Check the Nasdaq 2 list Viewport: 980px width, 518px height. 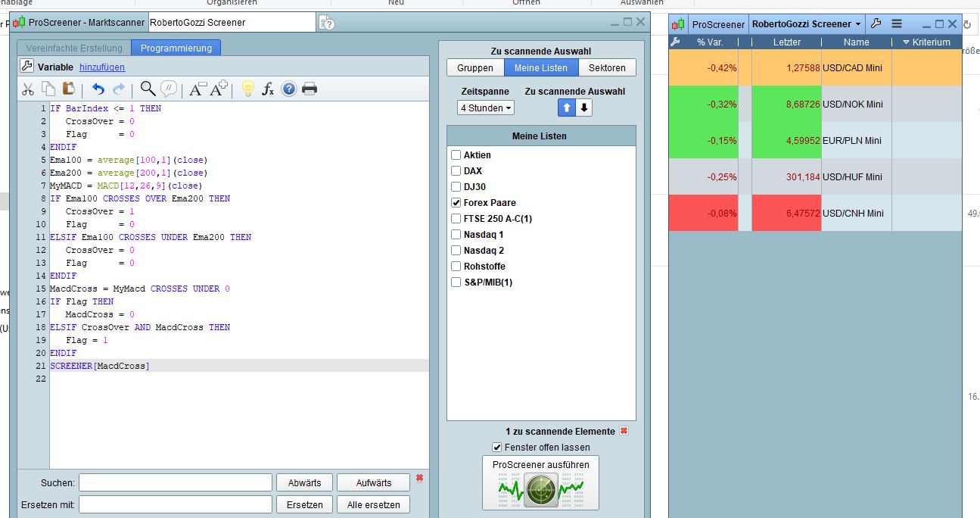[x=456, y=250]
